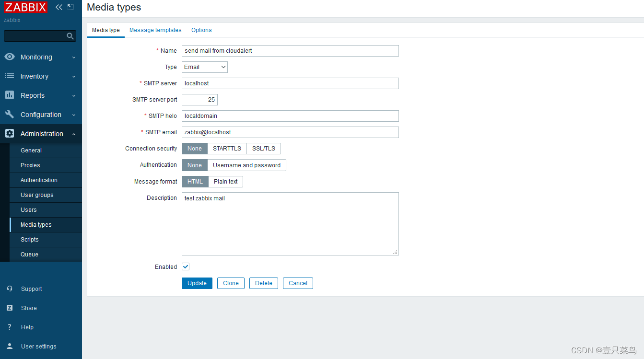This screenshot has width=644, height=359.
Task: Select Plain text message format
Action: [x=226, y=182]
